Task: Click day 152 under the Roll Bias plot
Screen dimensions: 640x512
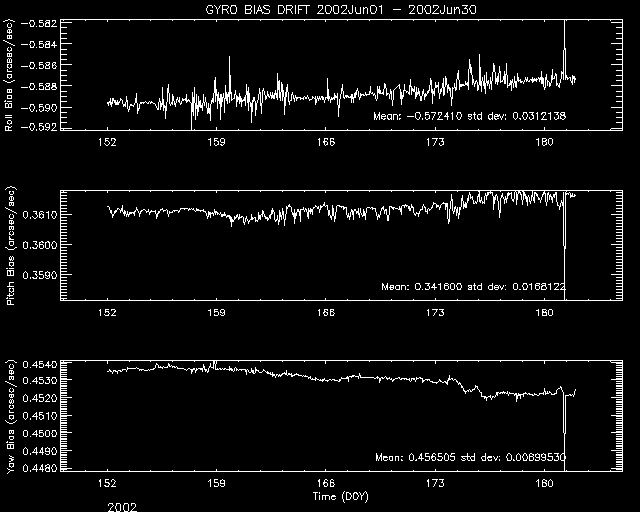Action: coord(107,142)
